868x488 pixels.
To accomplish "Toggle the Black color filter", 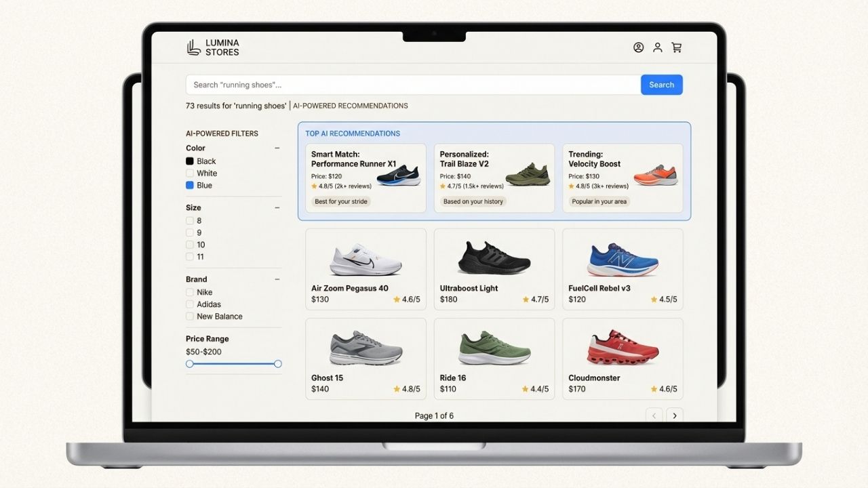I will click(x=190, y=161).
